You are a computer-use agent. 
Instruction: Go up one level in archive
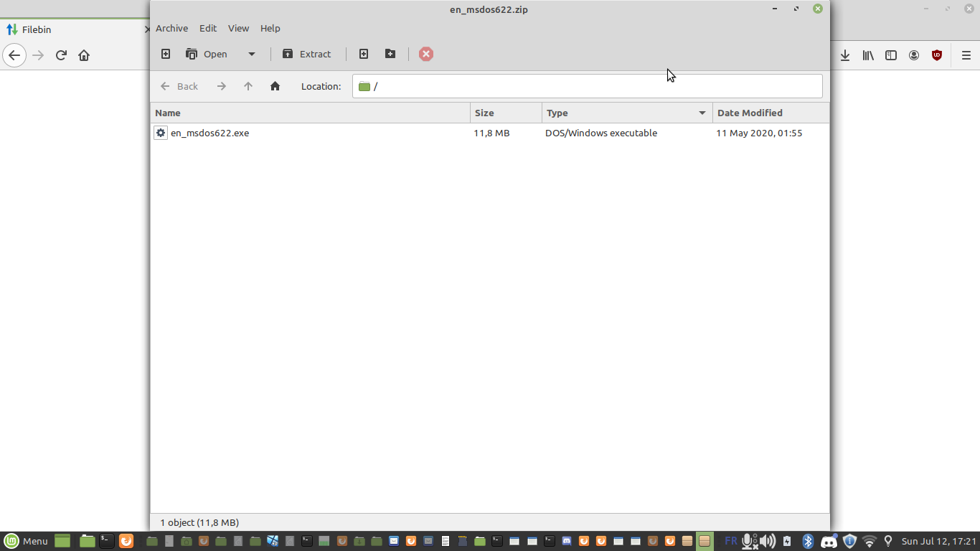[x=248, y=86]
